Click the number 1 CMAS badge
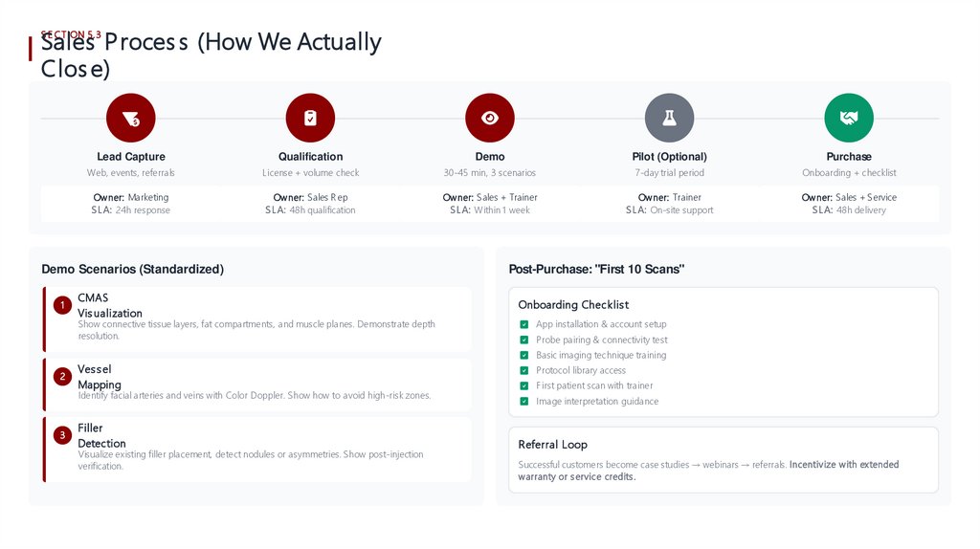The width and height of the screenshot is (980, 549). (x=62, y=305)
